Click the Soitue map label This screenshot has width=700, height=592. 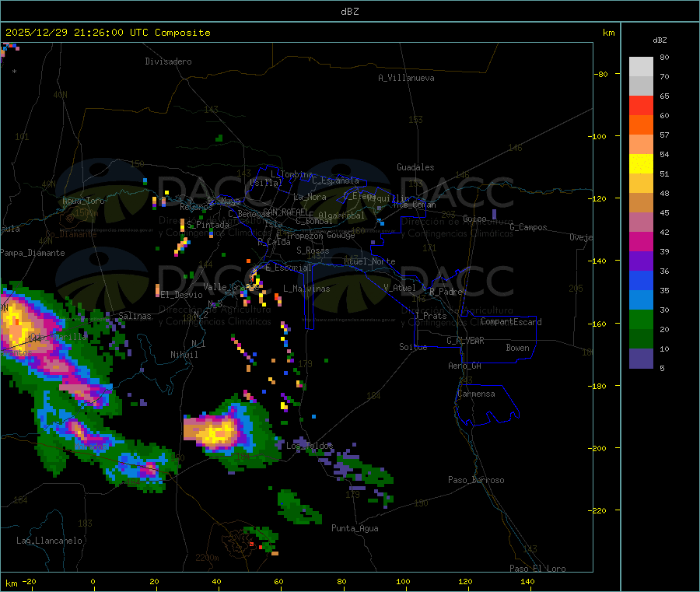(413, 347)
